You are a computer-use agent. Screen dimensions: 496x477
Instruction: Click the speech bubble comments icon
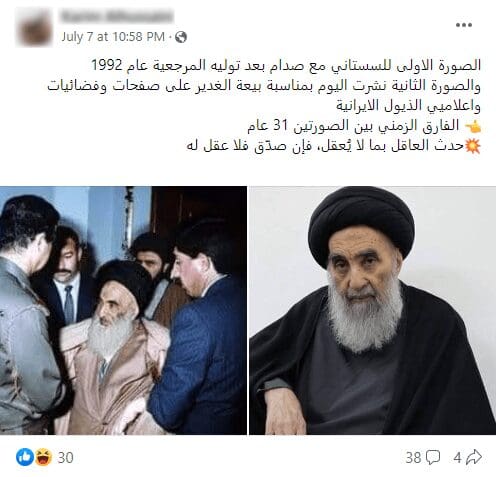click(x=433, y=457)
